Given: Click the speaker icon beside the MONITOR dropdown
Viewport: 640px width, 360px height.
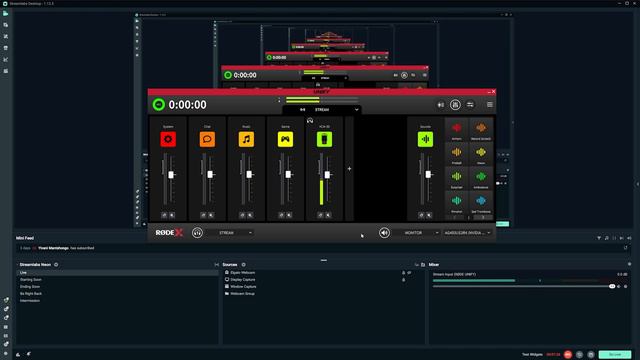Looking at the screenshot, I should coord(384,233).
